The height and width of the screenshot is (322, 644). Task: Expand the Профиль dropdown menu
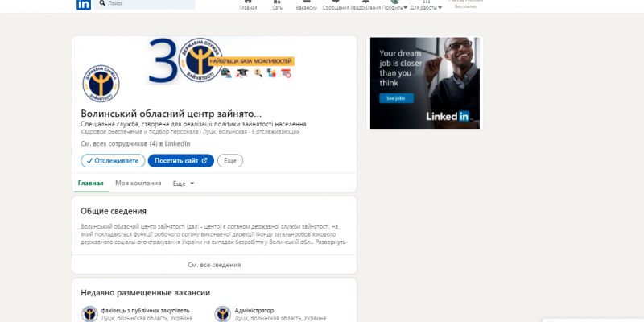click(395, 6)
